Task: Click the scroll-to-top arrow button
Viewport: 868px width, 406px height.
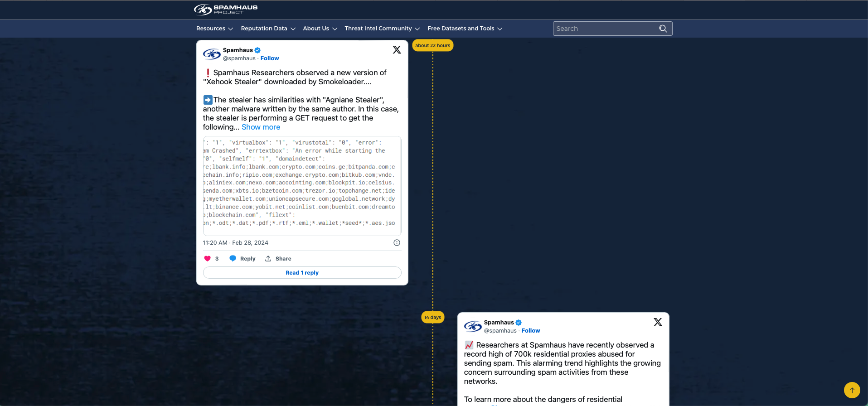Action: (x=852, y=390)
